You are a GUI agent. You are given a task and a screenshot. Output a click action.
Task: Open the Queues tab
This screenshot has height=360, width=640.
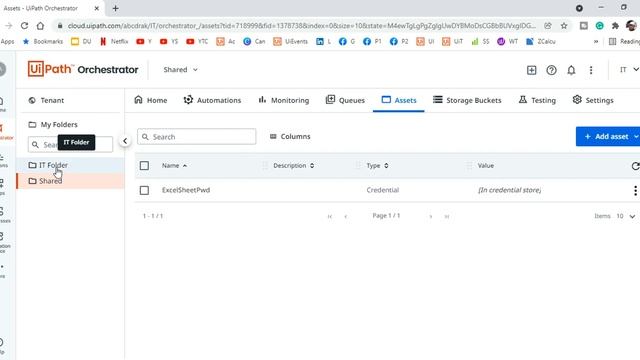(345, 100)
